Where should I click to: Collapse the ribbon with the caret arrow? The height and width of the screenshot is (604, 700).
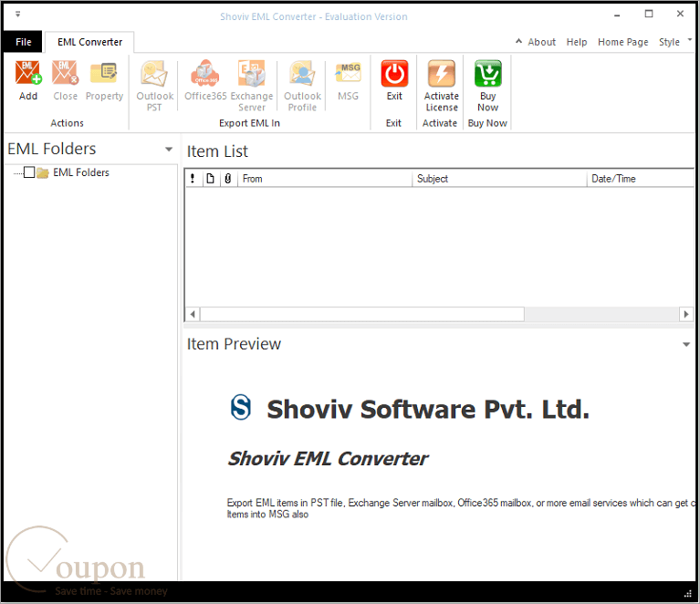tap(518, 41)
